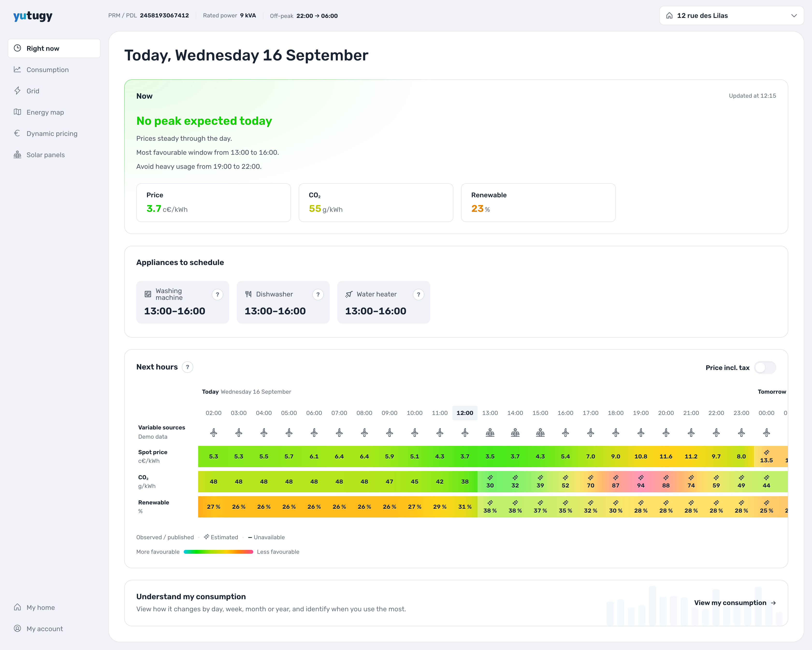Click the PRM number 2458193067412
This screenshot has width=812, height=650.
pos(164,15)
